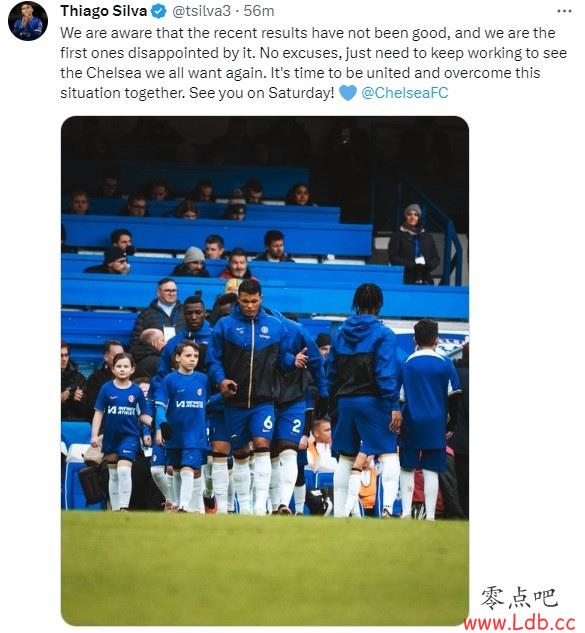The height and width of the screenshot is (633, 585).
Task: Click the Chelsea crest on jacket
Action: [x=264, y=330]
